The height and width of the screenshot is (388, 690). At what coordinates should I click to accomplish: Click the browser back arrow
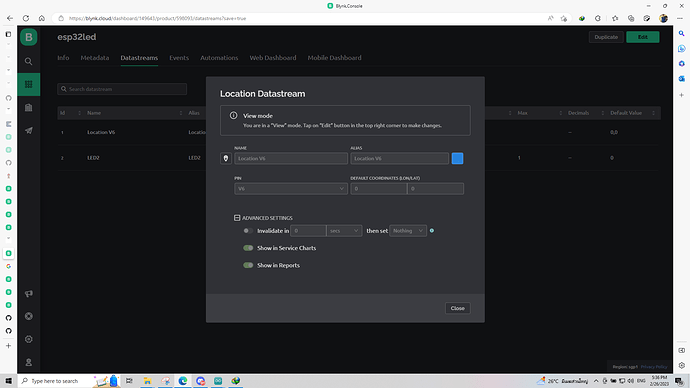(x=10, y=18)
